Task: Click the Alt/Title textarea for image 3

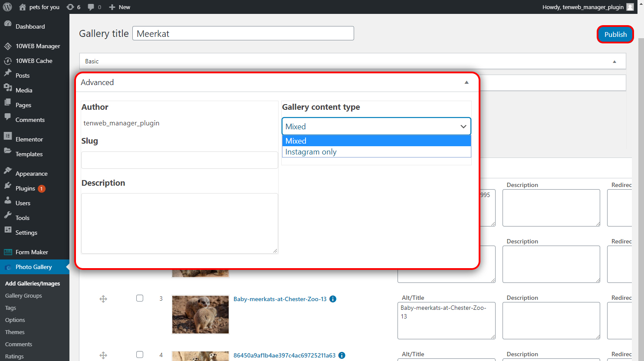Action: pos(447,321)
